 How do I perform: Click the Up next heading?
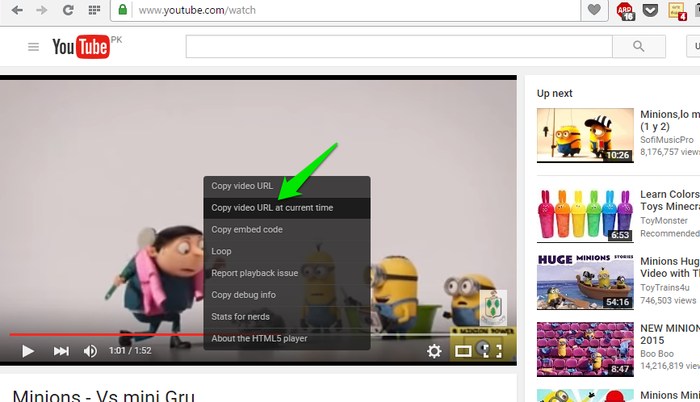pyautogui.click(x=554, y=93)
